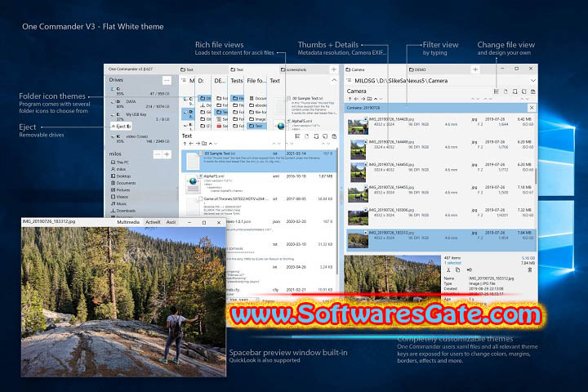Select the 'File fo...' column header
Image resolution: width=588 pixels, height=392 pixels.
pos(256,81)
